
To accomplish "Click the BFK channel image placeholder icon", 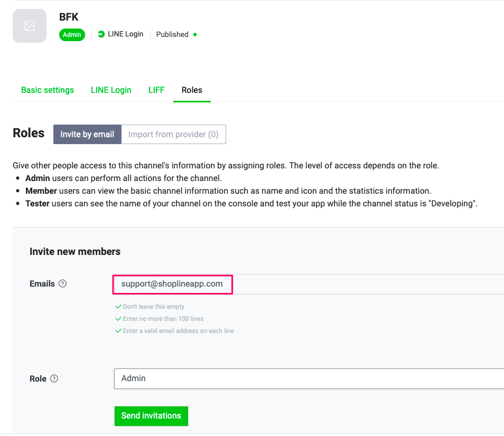I will click(x=30, y=26).
